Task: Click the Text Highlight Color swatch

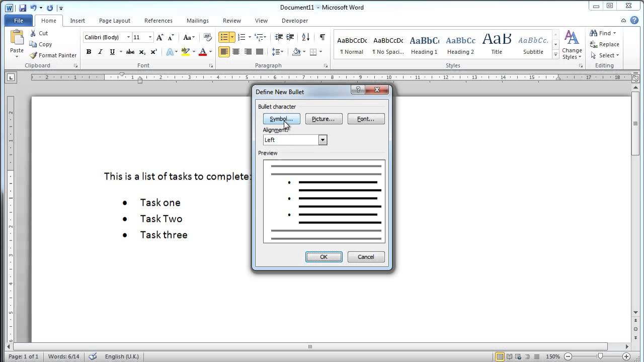Action: (x=185, y=52)
